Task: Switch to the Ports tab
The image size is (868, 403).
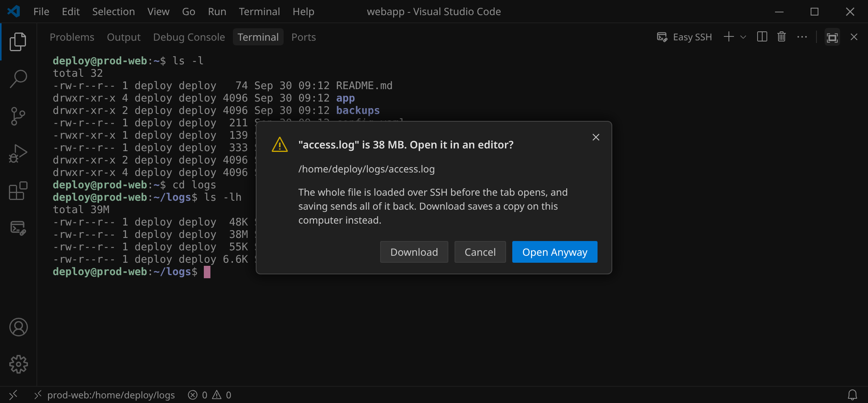Action: (x=303, y=37)
